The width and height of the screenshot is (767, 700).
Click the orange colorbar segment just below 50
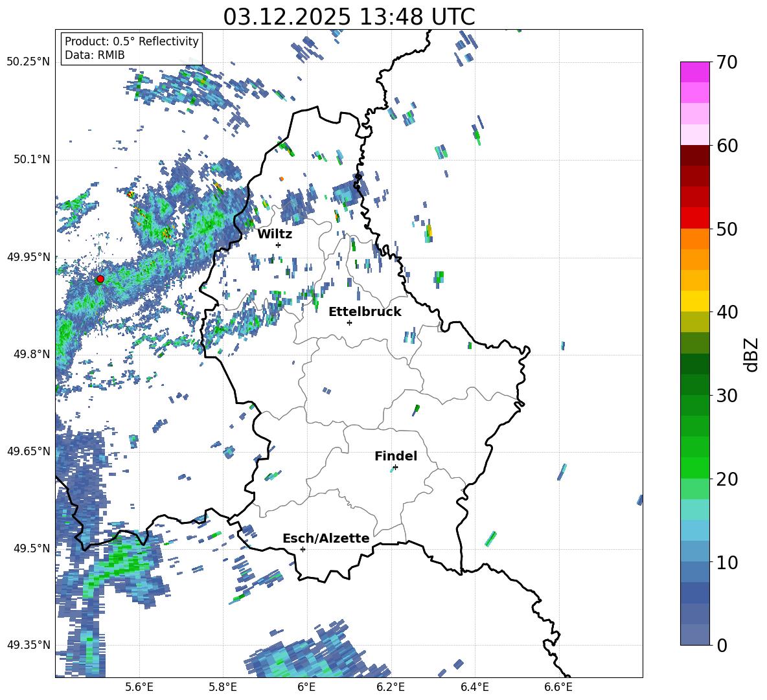tap(694, 238)
